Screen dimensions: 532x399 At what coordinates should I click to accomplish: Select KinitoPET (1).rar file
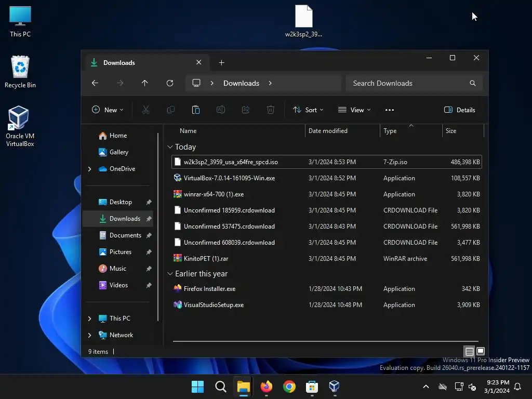coord(327,259)
